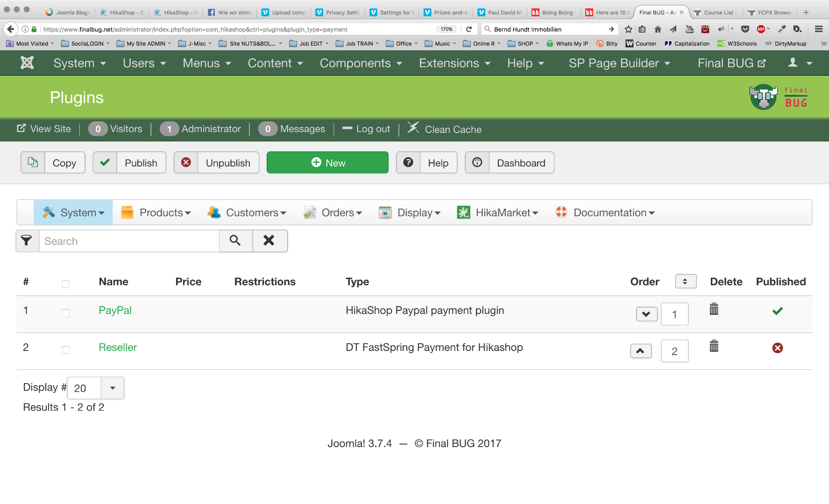This screenshot has width=829, height=504.
Task: Open the Reseller plugin link
Action: point(118,347)
